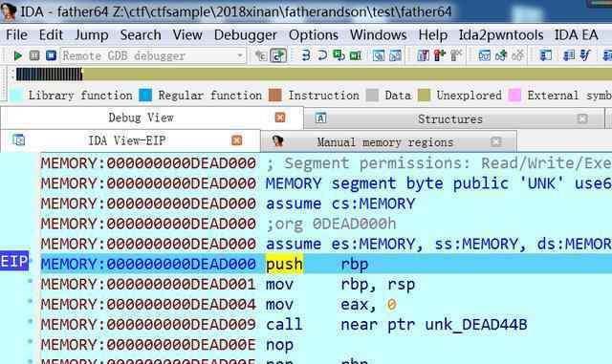This screenshot has width=612, height=364.
Task: Open the Edit menu
Action: [51, 34]
